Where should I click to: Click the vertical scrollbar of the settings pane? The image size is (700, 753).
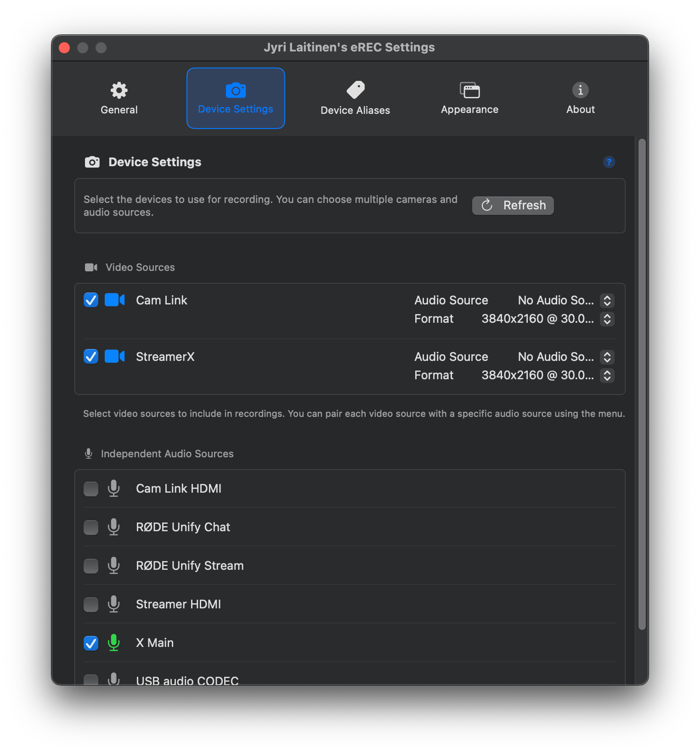(x=642, y=384)
